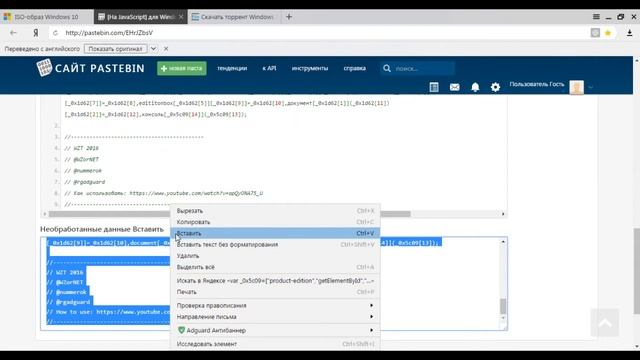Switch to the ISO-образ Windows 10 tab
The height and width of the screenshot is (360, 640).
47,17
